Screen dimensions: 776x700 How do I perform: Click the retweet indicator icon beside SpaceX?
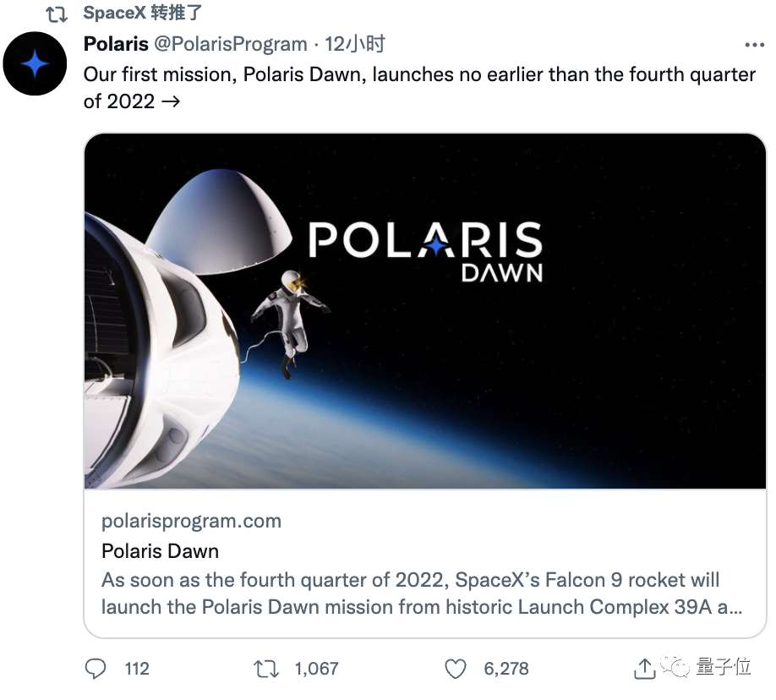[57, 14]
